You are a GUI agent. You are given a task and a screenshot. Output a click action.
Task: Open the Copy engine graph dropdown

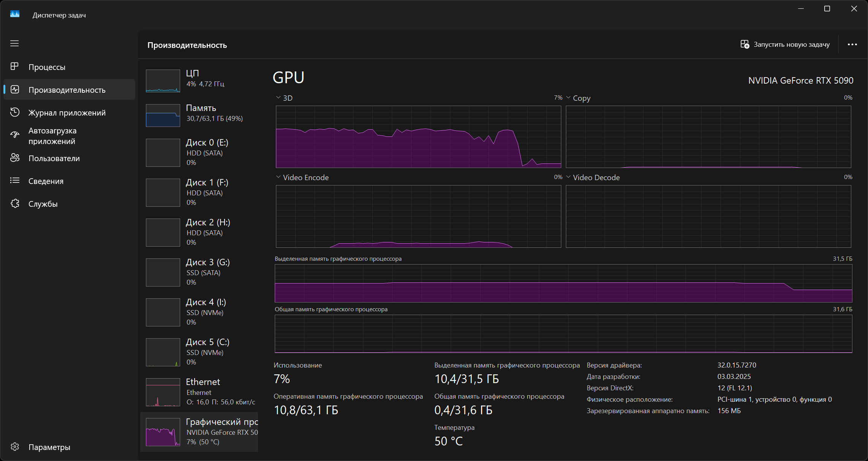(569, 98)
